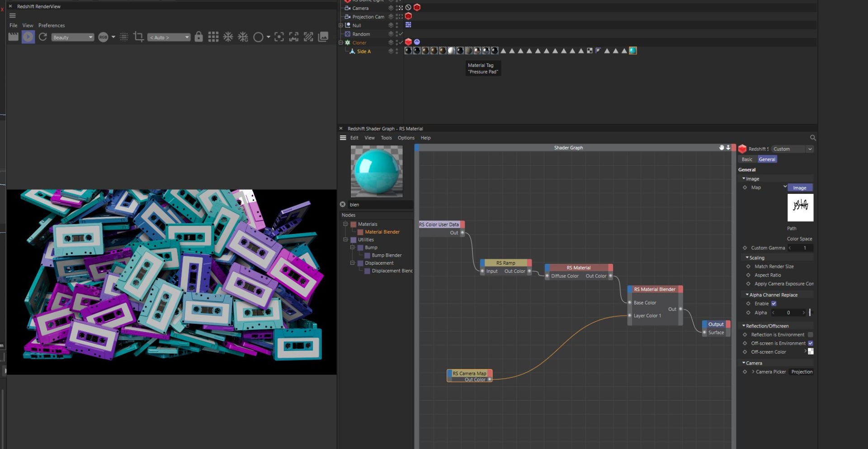Open the RGB channel display icon
868x449 pixels.
tap(103, 37)
